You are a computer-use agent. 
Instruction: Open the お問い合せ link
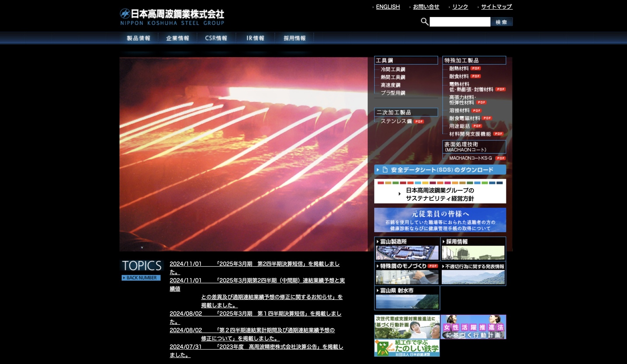[426, 7]
